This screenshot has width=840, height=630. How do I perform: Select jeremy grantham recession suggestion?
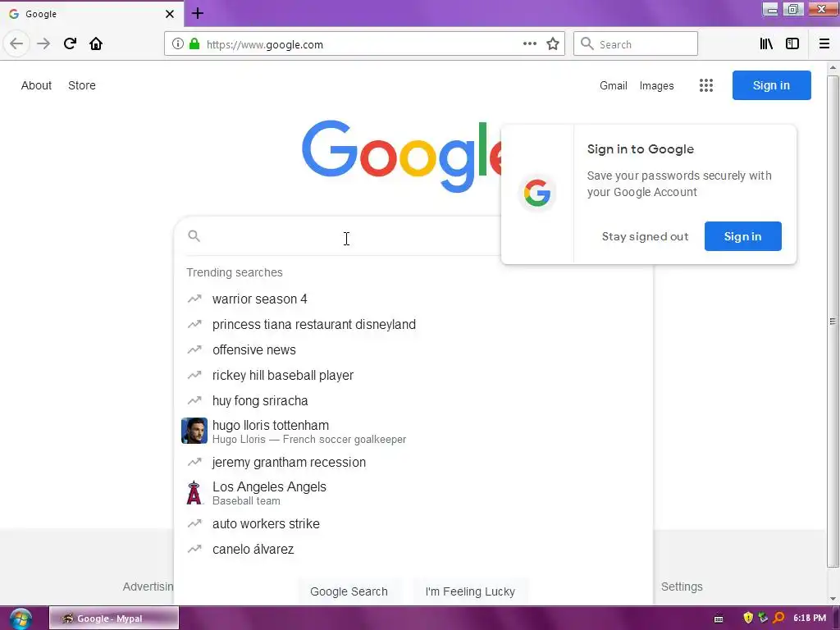click(x=413, y=463)
